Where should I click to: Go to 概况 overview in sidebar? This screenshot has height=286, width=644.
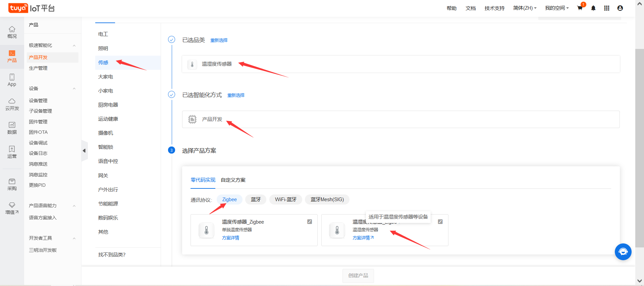12,32
